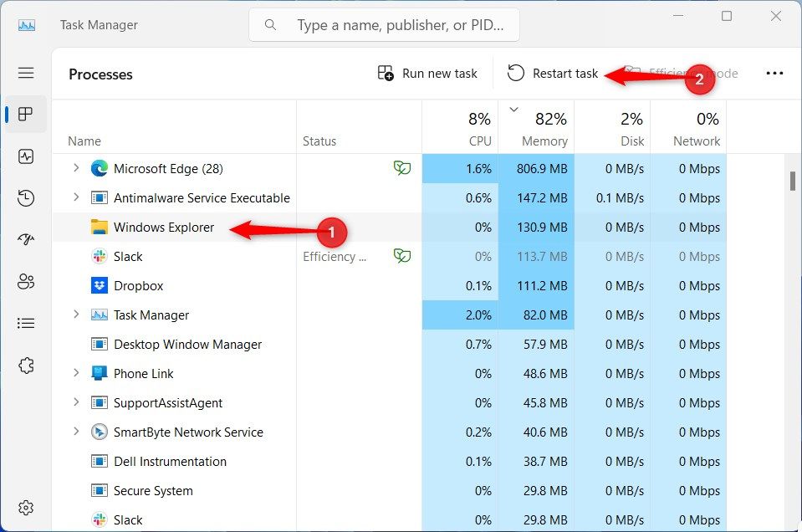The width and height of the screenshot is (802, 532).
Task: Click the Desktop Window Manager icon
Action: 100,345
